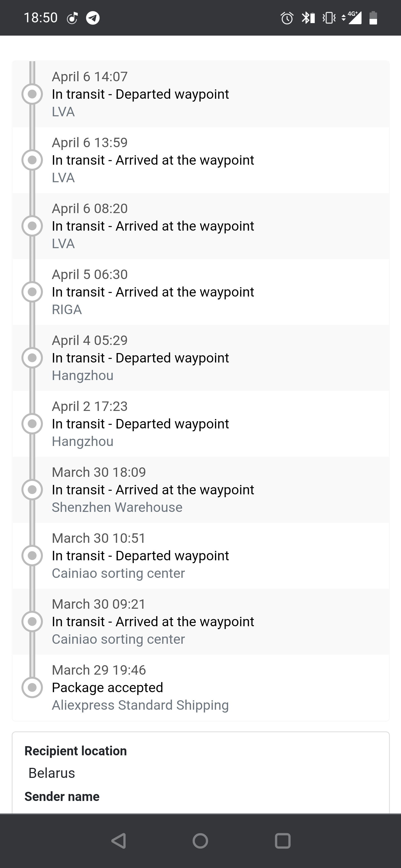Tap the Sender name heading
Viewport: 401px width, 868px height.
[62, 796]
